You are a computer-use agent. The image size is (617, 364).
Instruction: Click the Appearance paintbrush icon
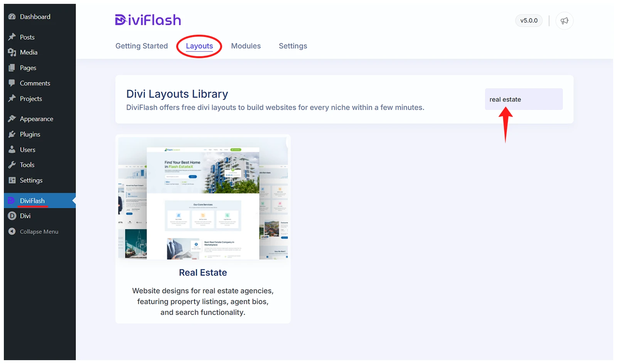point(12,119)
